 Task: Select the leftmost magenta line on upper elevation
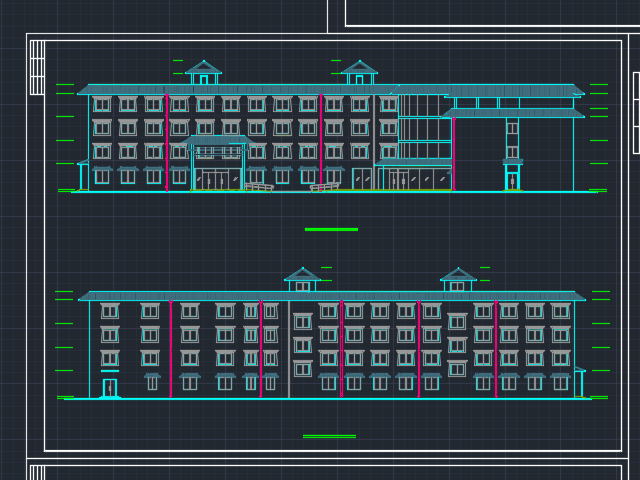pyautogui.click(x=167, y=142)
